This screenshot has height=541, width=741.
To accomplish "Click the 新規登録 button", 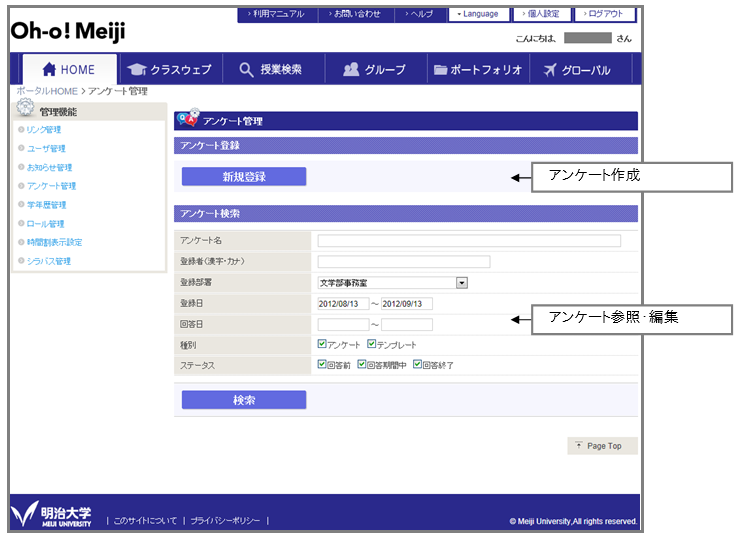I will pos(244,176).
